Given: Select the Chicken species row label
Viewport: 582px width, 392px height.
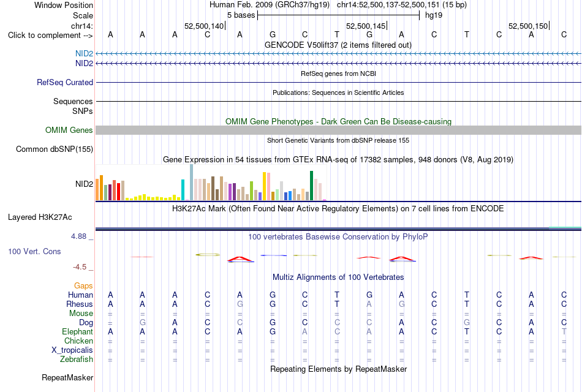Looking at the screenshot, I should 78,341.
